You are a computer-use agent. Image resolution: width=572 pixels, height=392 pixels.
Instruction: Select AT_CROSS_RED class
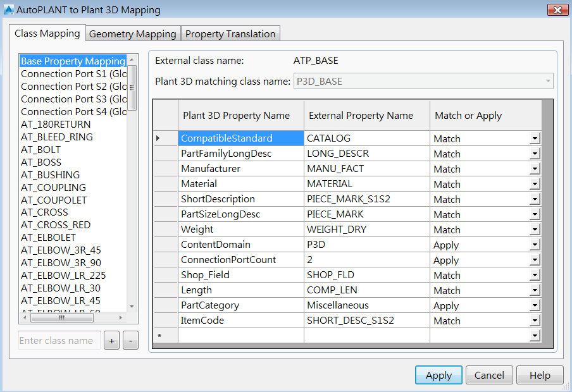(x=73, y=224)
